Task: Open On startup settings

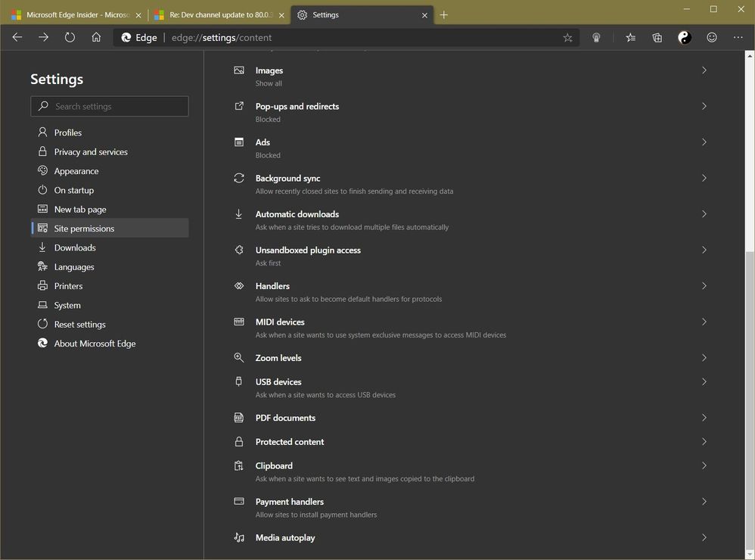Action: coord(110,190)
